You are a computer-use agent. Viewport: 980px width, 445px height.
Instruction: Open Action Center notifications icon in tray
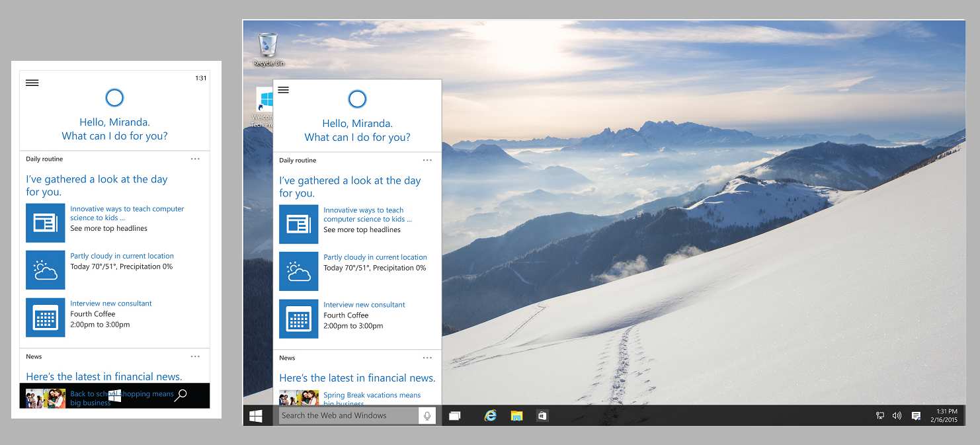click(x=916, y=416)
